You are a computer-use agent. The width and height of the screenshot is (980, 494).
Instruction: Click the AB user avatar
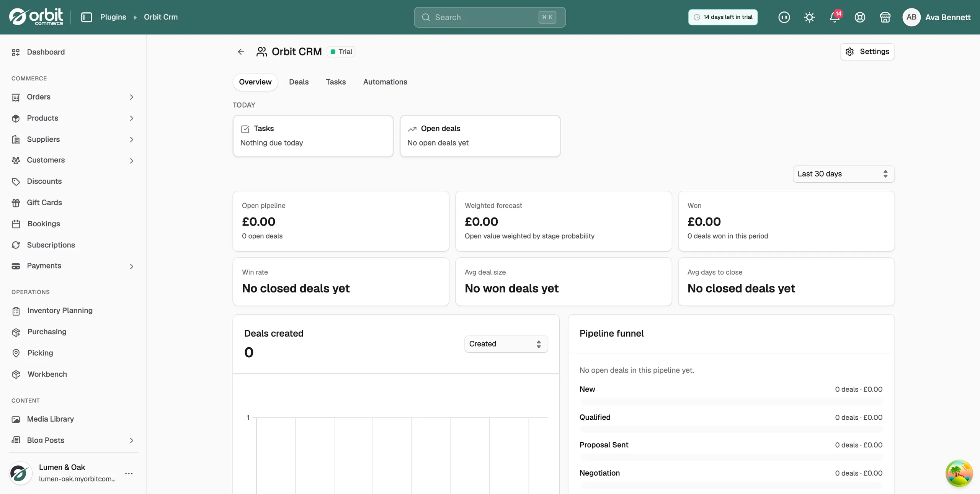pyautogui.click(x=911, y=17)
